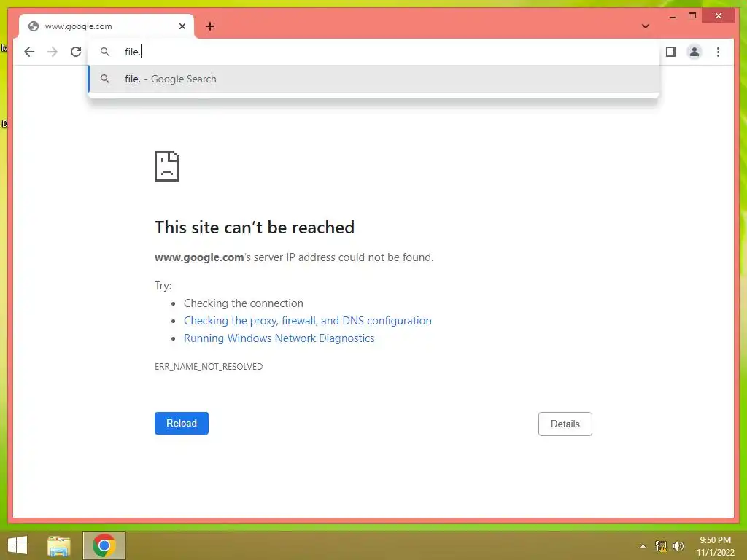Open 'Checking the proxy, firewall, and DNS configuration' link
The width and height of the screenshot is (747, 560).
click(308, 321)
